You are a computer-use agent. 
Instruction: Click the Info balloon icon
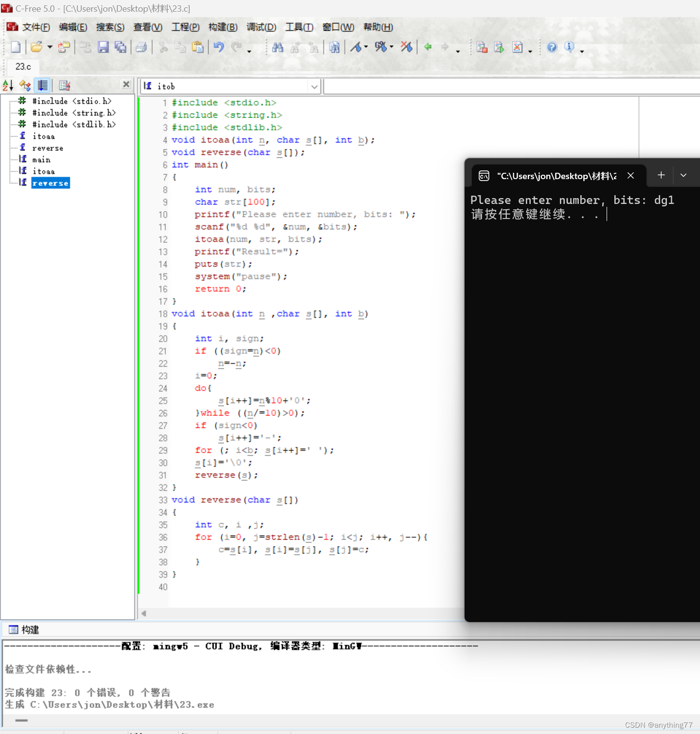pos(569,47)
